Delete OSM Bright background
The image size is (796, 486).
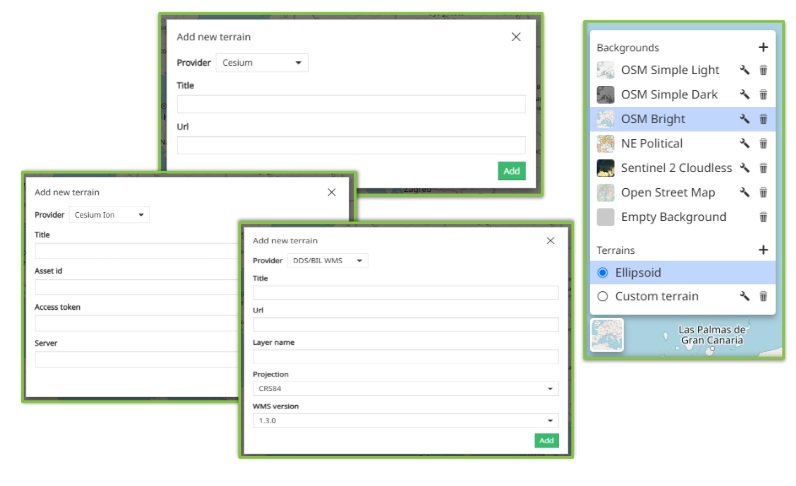pyautogui.click(x=763, y=119)
